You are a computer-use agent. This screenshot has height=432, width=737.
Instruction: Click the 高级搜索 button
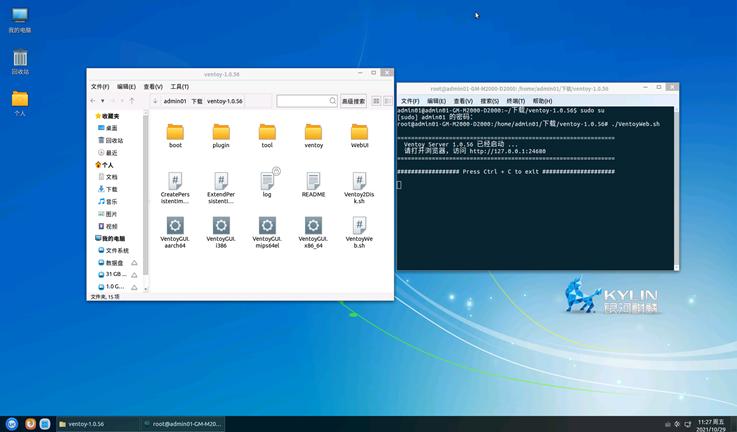[x=353, y=101]
